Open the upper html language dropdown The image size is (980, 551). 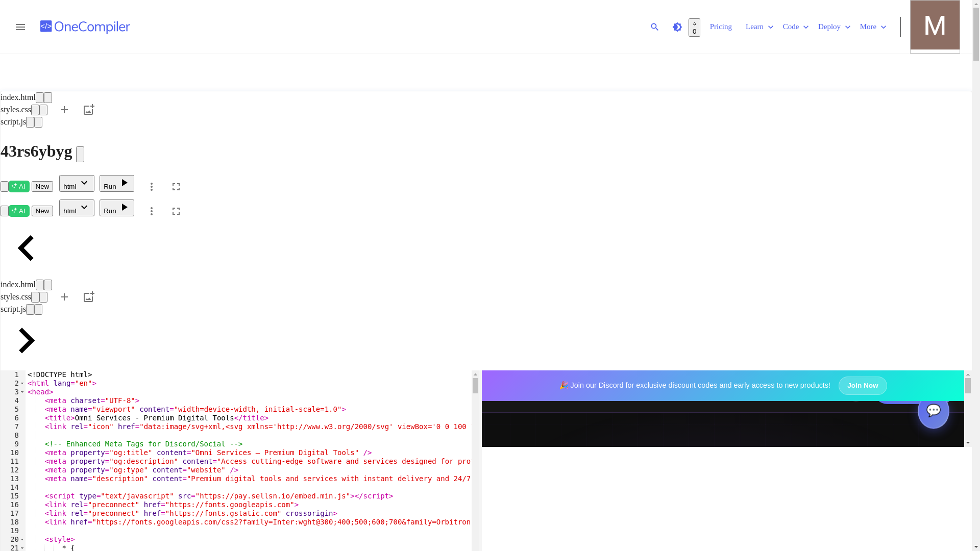point(77,184)
